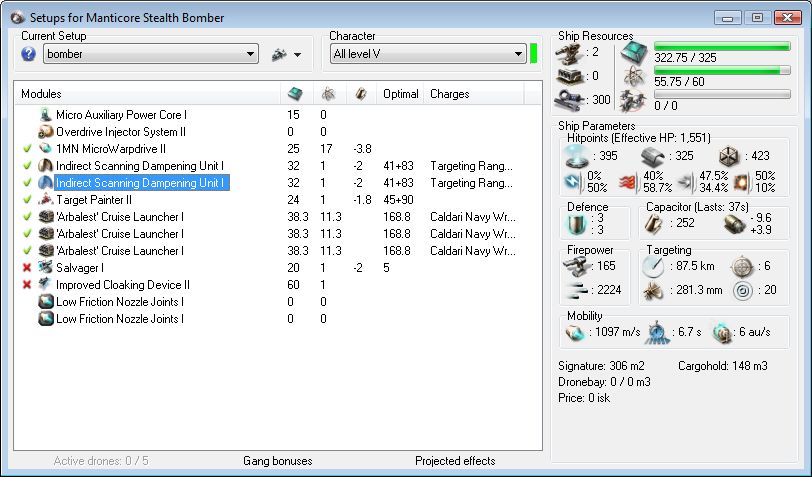Toggle the check on highlighted Indirect Scanning Dampening Unit
Image resolution: width=812 pixels, height=477 pixels.
[x=27, y=183]
